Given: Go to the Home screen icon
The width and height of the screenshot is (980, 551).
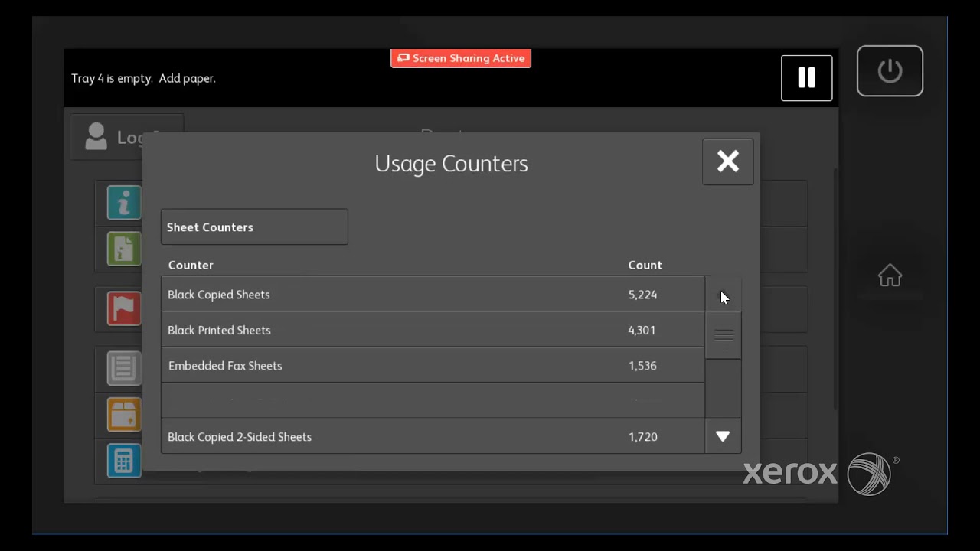Looking at the screenshot, I should click(890, 275).
